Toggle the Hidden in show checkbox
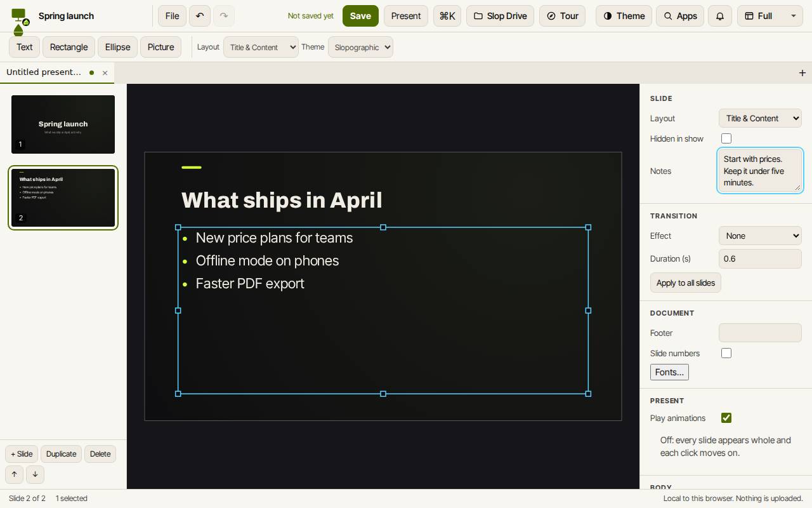The width and height of the screenshot is (812, 508). pyautogui.click(x=726, y=138)
